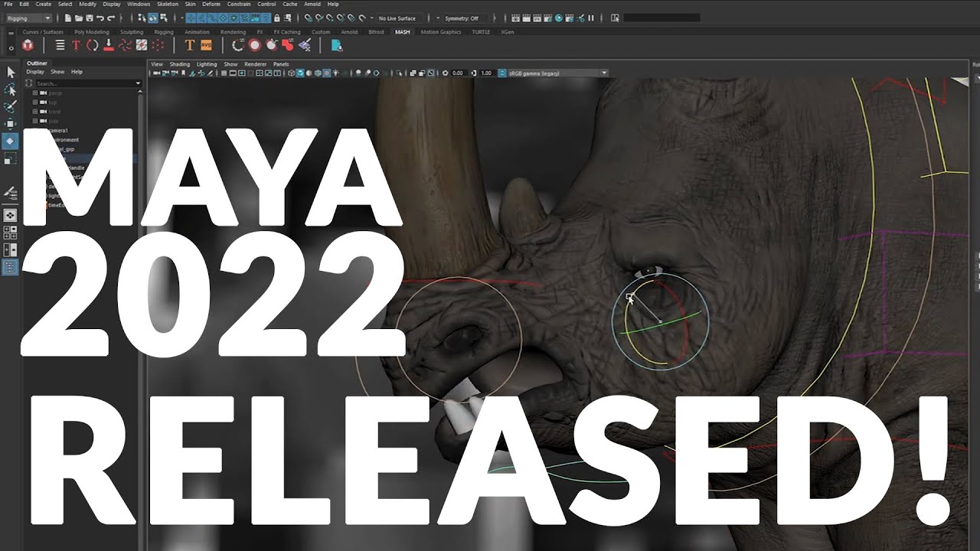Open the Deform menu
Screen dimensions: 980x551
(211, 4)
